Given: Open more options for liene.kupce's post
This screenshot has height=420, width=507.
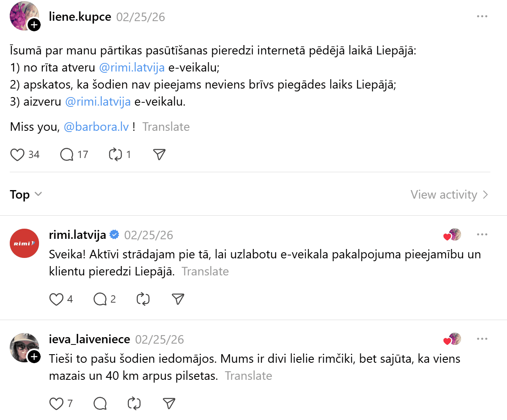Looking at the screenshot, I should 482,17.
